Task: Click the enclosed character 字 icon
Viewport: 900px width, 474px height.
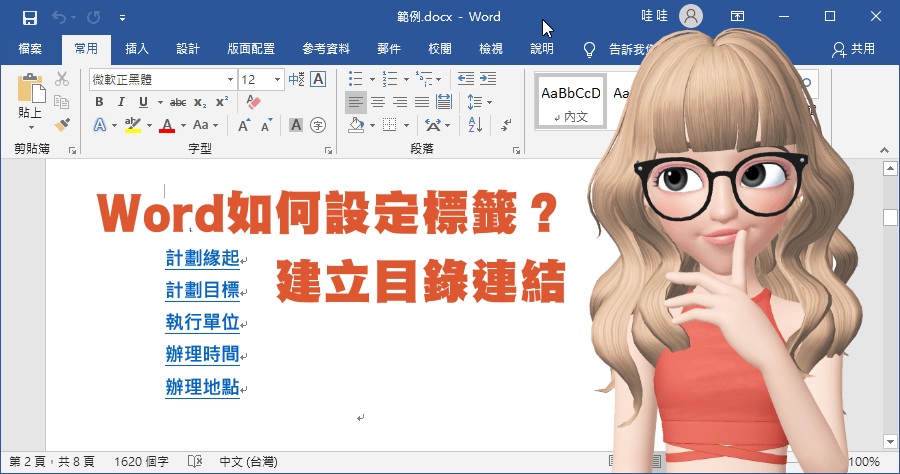Action: (318, 125)
